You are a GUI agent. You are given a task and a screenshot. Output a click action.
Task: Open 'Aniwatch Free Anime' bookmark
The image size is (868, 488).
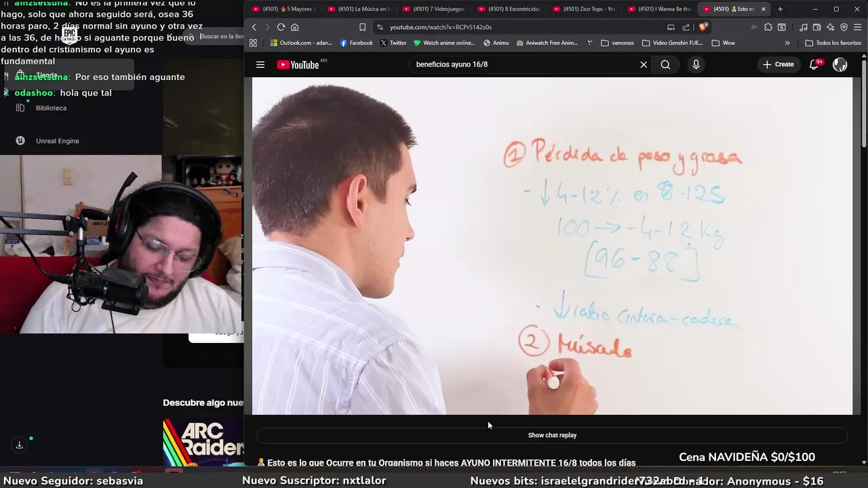[x=547, y=43]
